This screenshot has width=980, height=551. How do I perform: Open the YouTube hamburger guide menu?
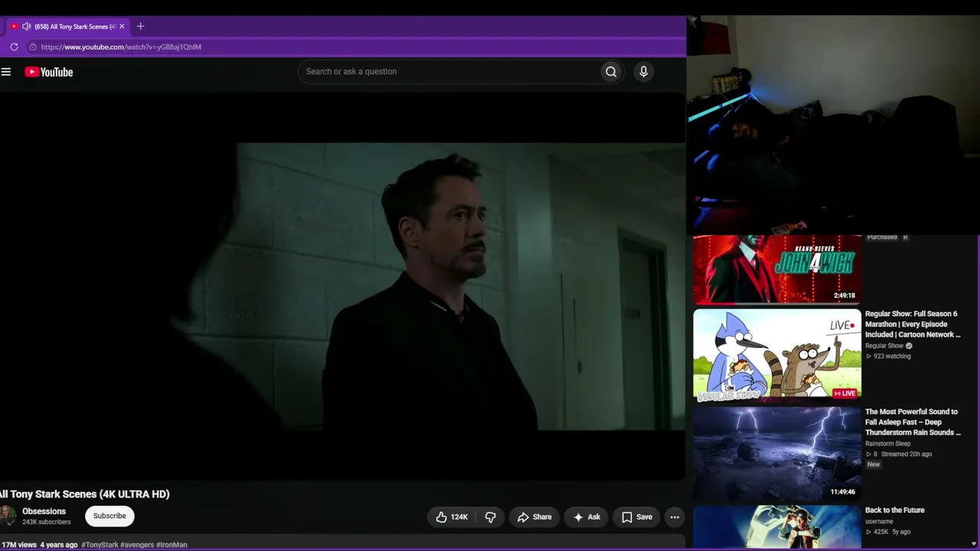pos(6,72)
